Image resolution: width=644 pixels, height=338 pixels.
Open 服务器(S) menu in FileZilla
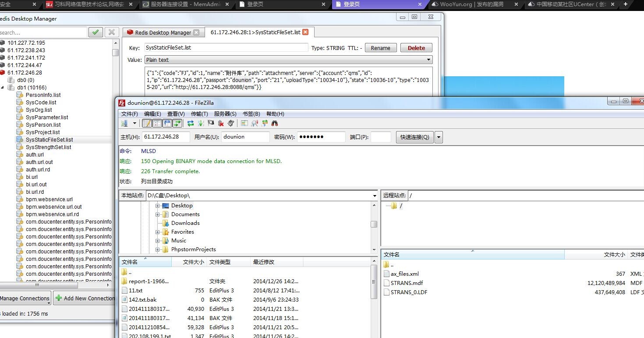tap(225, 114)
